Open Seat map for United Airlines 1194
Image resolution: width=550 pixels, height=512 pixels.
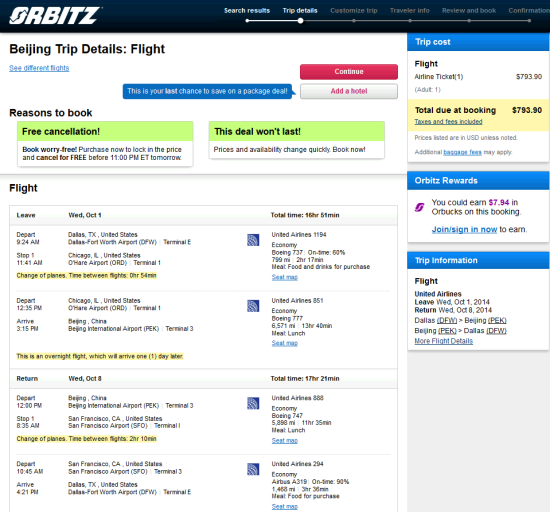(284, 277)
